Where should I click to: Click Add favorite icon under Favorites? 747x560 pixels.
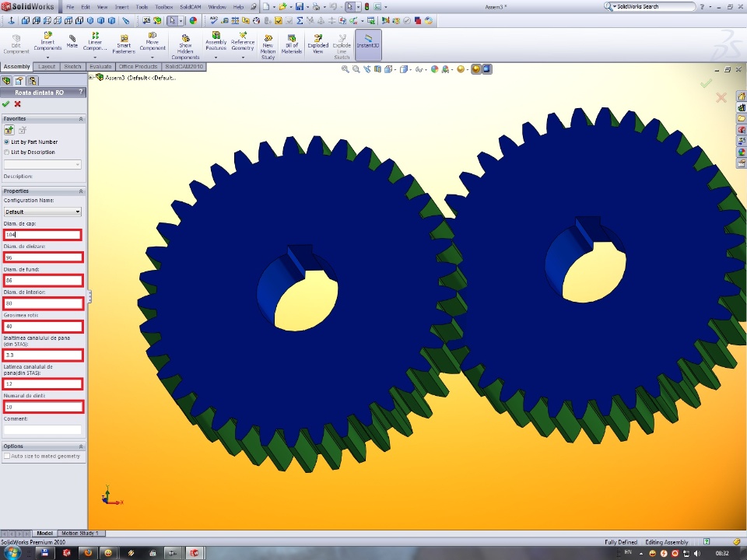click(9, 130)
